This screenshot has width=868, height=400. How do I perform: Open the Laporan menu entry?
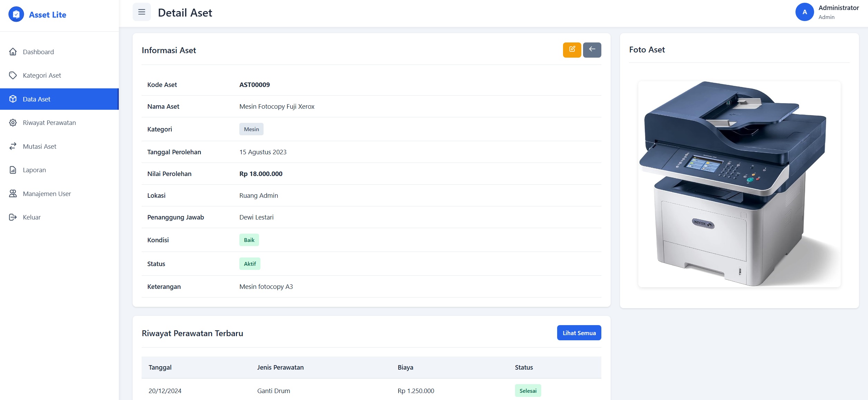(34, 170)
